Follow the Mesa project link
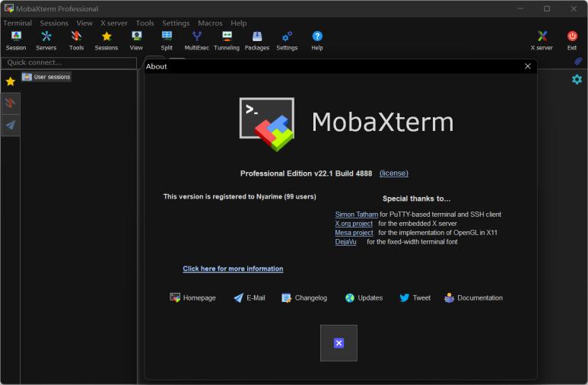The width and height of the screenshot is (588, 385). click(354, 233)
